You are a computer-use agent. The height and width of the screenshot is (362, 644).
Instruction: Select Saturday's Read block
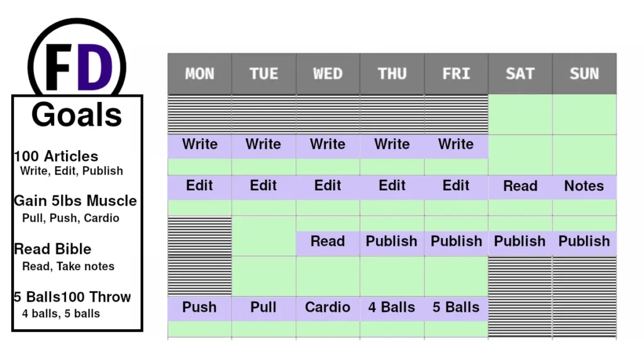pos(520,187)
